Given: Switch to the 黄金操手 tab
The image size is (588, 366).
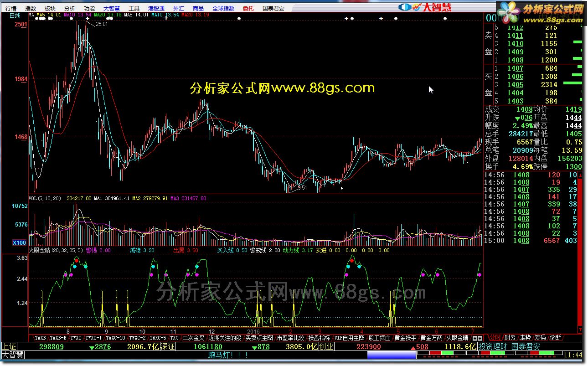Looking at the screenshot, I should [x=406, y=338].
